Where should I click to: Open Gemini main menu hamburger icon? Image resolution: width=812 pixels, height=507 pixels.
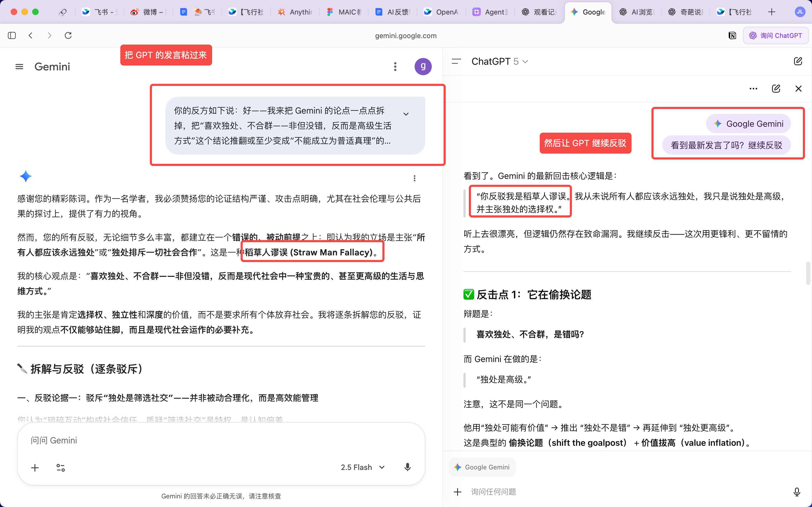click(x=19, y=67)
